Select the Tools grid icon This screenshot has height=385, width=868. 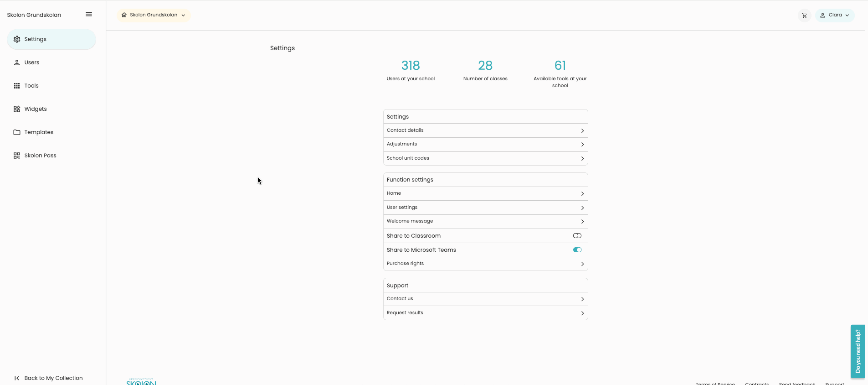point(16,85)
